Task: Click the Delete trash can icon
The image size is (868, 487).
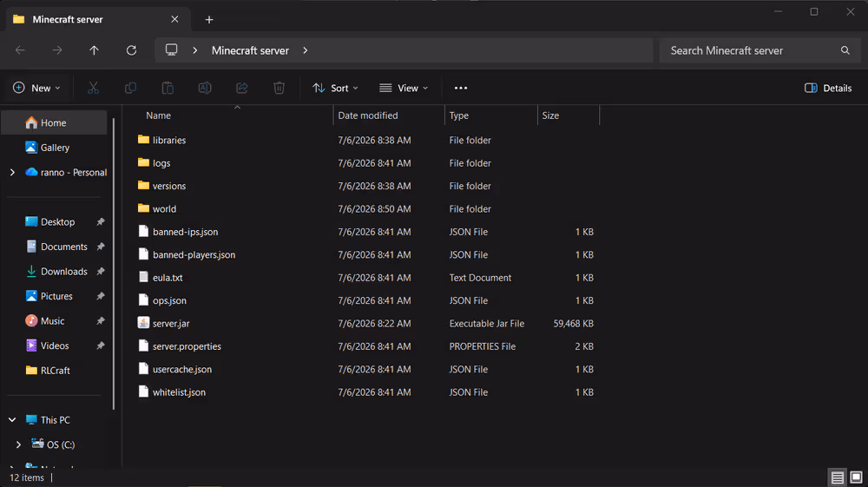Action: click(x=279, y=88)
